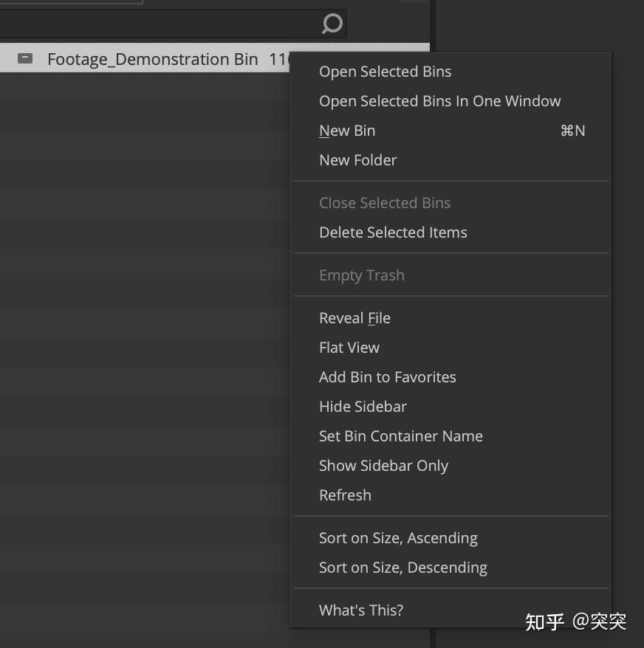Click Refresh in the context menu
Viewport: 644px width, 648px height.
click(x=345, y=495)
